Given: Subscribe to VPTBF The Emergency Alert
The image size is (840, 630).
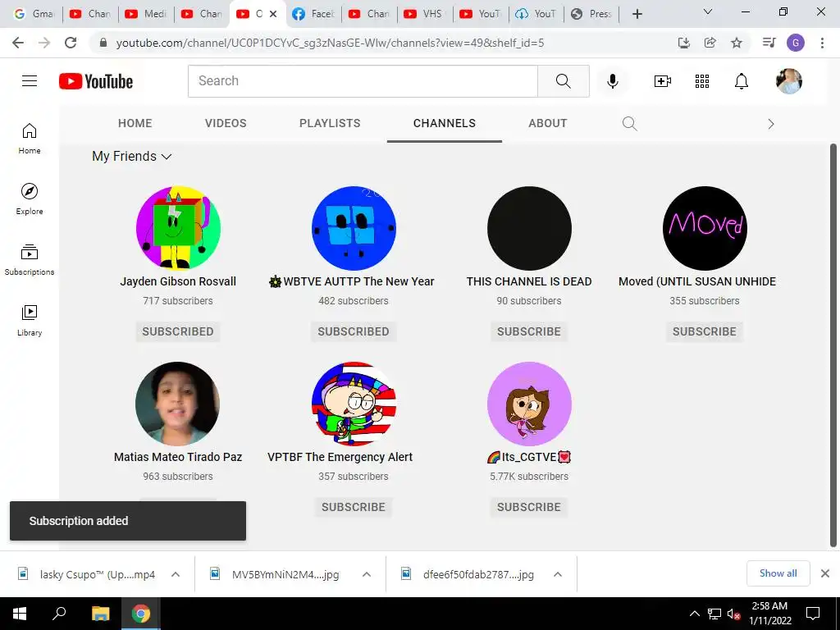Looking at the screenshot, I should tap(354, 507).
